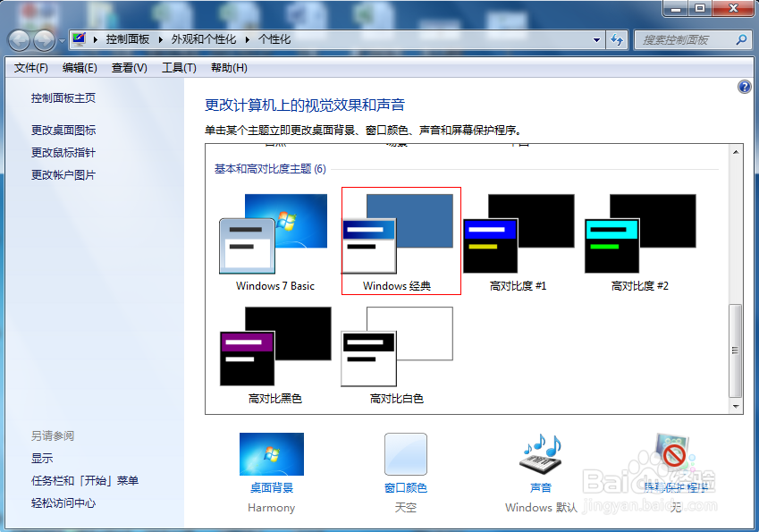The image size is (759, 532).
Task: Open address bar history dropdown arrow
Action: click(x=596, y=40)
